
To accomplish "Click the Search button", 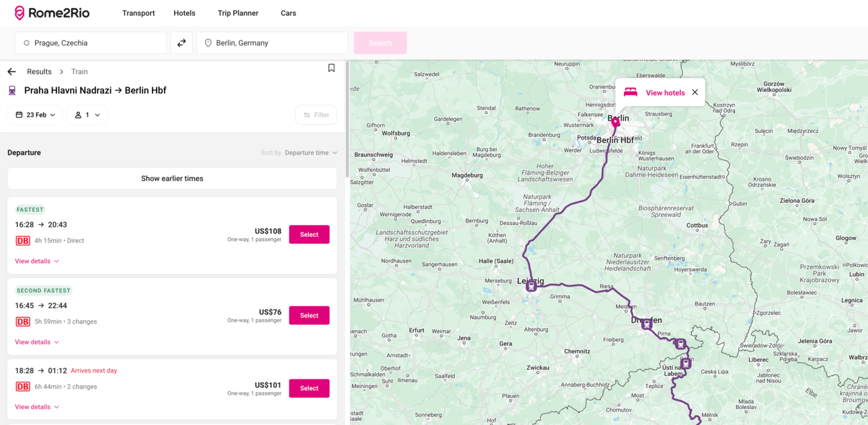I will point(380,43).
